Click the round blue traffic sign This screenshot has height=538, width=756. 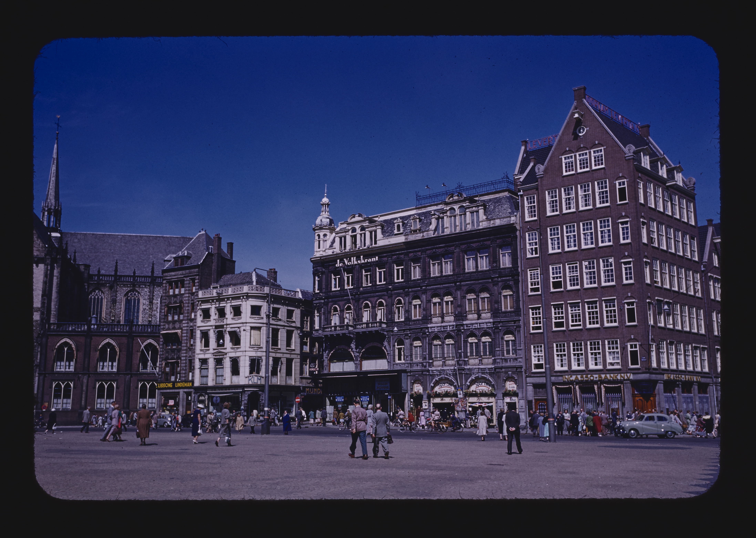coord(216,400)
